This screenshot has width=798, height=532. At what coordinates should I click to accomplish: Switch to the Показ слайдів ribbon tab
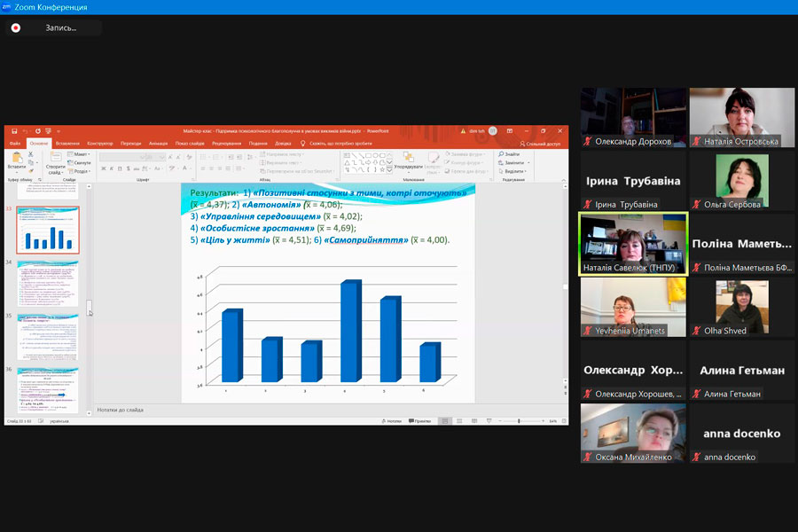190,144
